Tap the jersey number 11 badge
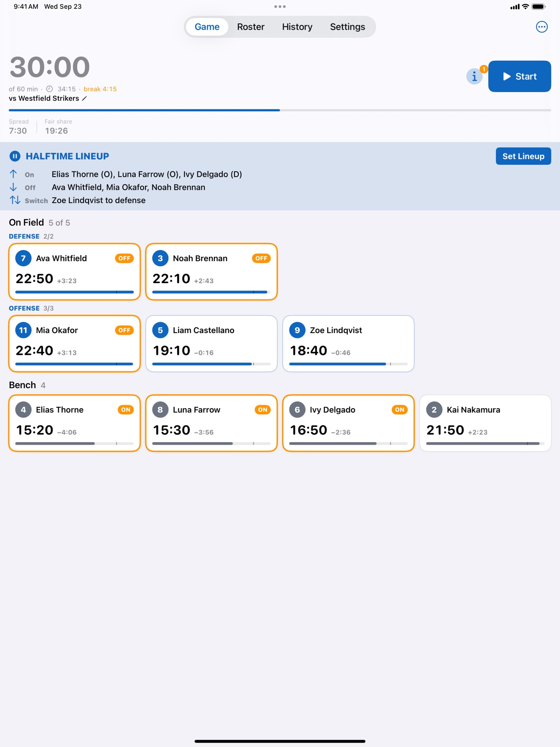 pos(23,330)
